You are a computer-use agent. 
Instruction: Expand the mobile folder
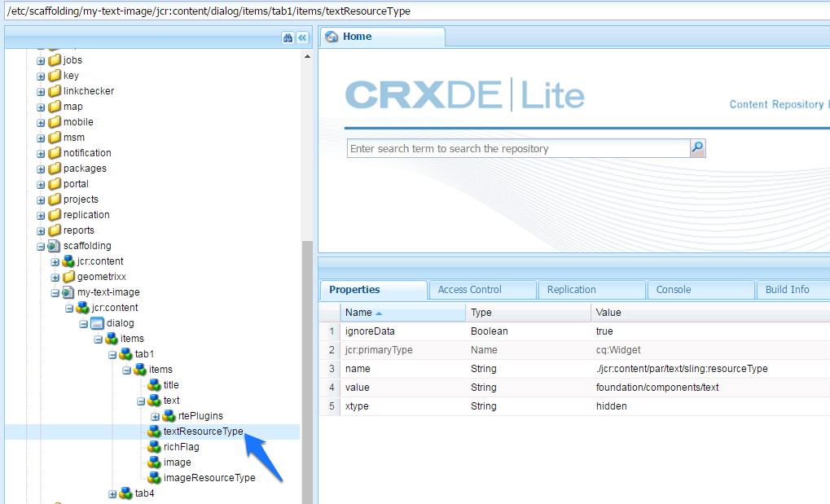coord(41,123)
